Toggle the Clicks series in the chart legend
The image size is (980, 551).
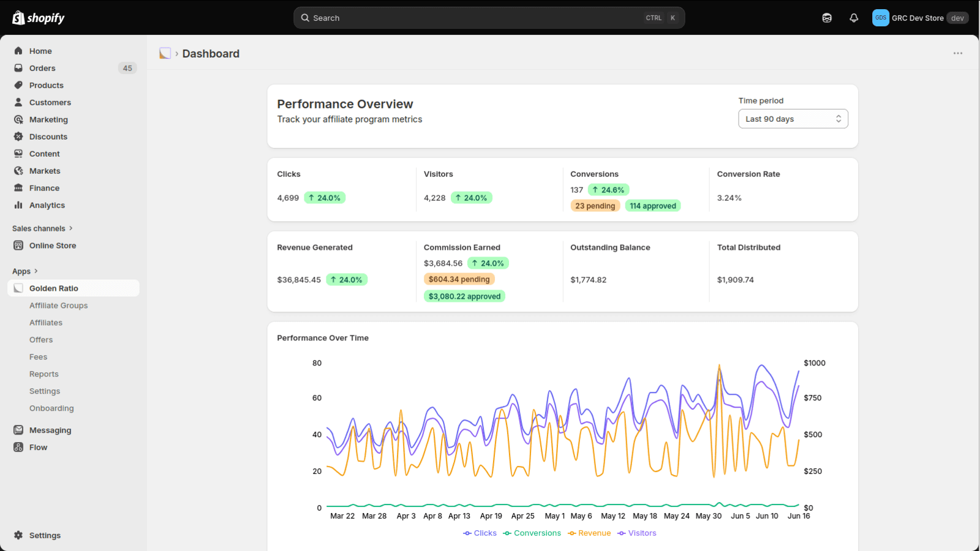(x=480, y=533)
